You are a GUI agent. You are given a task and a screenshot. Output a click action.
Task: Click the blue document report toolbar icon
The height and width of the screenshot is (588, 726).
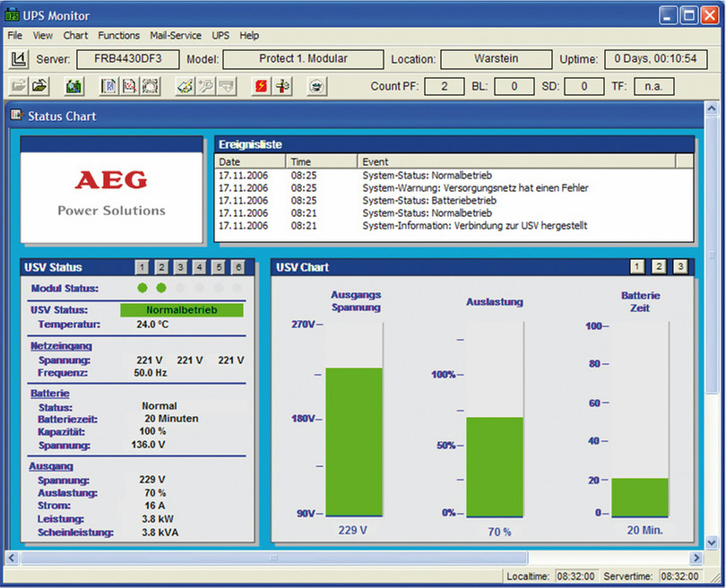point(108,87)
